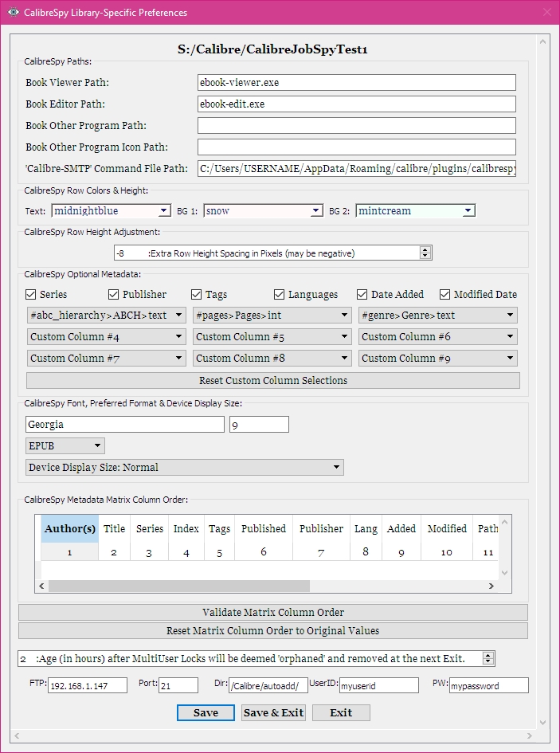Open the Custom Column #6 dropdown
The height and width of the screenshot is (753, 560).
coord(438,336)
